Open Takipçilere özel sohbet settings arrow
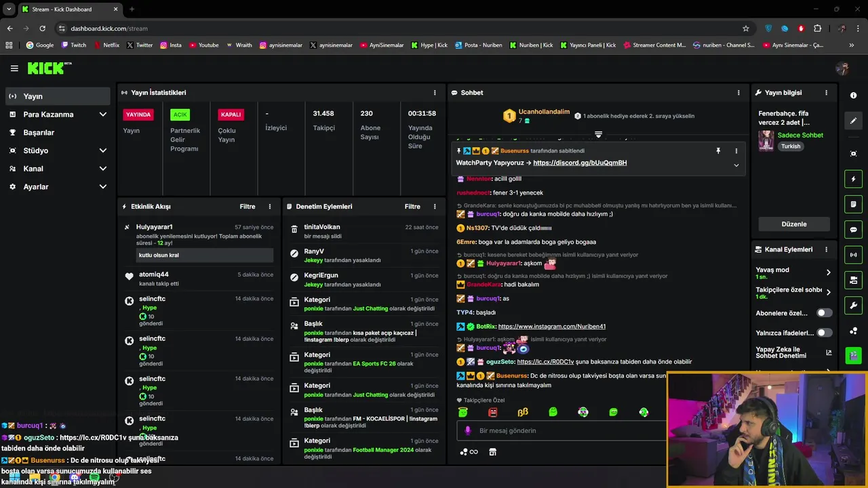The height and width of the screenshot is (488, 868). pos(828,293)
